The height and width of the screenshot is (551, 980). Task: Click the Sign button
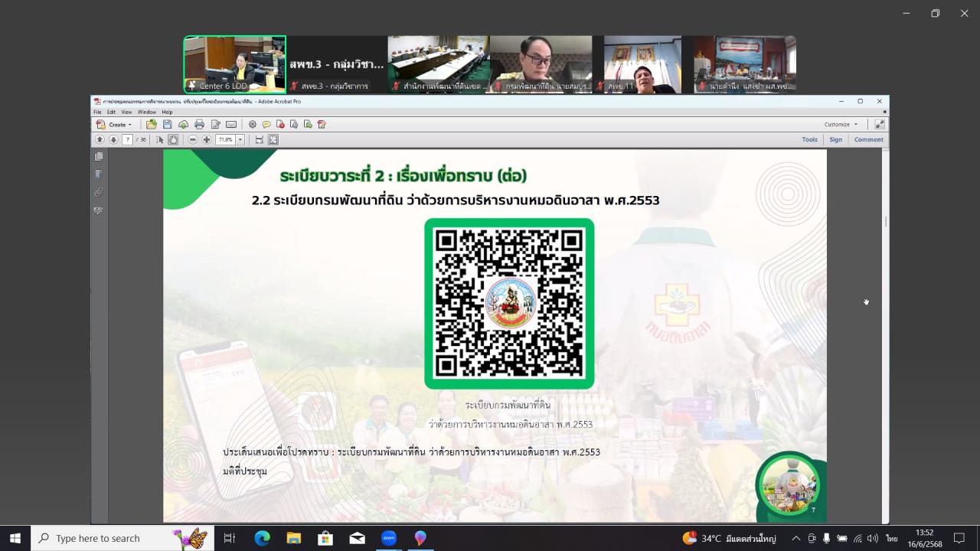(x=835, y=139)
